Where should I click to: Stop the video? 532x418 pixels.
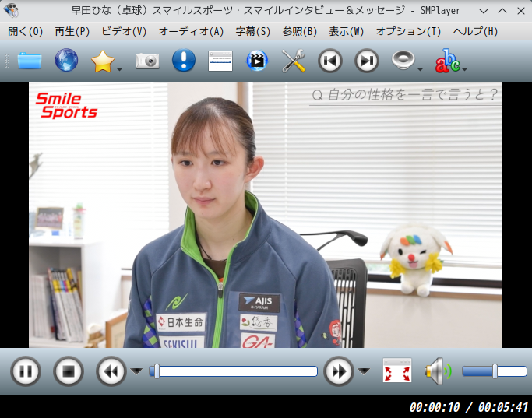coord(69,371)
